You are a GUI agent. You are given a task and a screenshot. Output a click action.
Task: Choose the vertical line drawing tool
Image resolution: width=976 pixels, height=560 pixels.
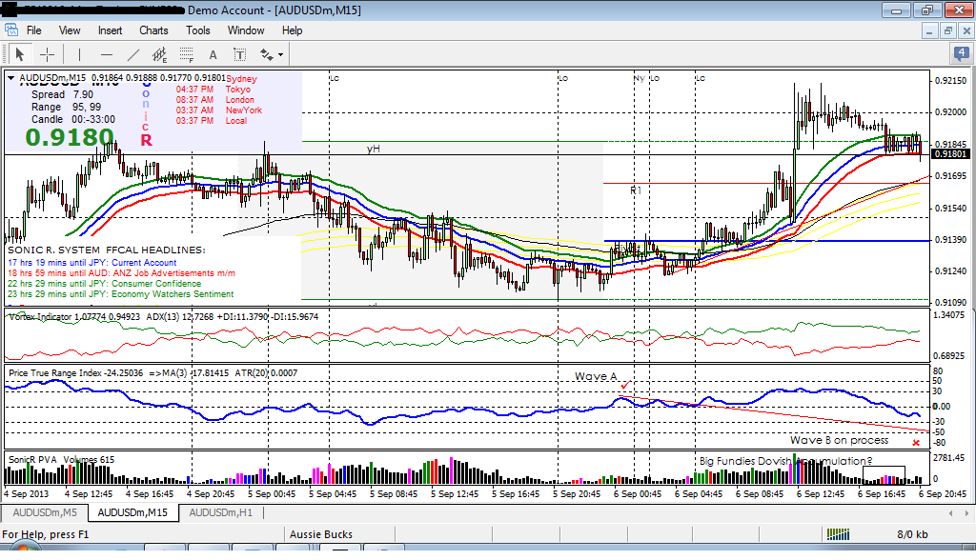point(79,54)
